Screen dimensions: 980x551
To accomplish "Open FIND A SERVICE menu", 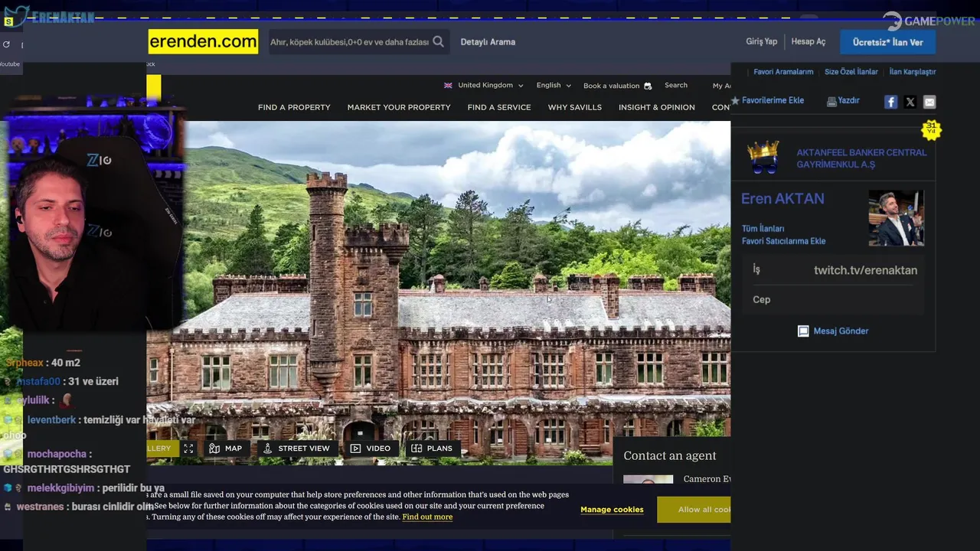I will [499, 107].
